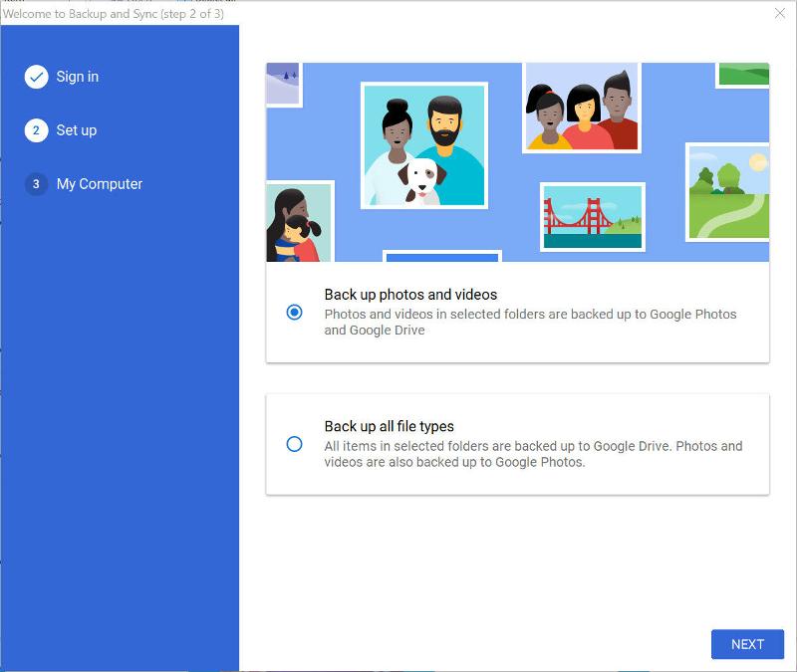Click the couple with dog photo
The height and width of the screenshot is (672, 797).
click(x=423, y=145)
